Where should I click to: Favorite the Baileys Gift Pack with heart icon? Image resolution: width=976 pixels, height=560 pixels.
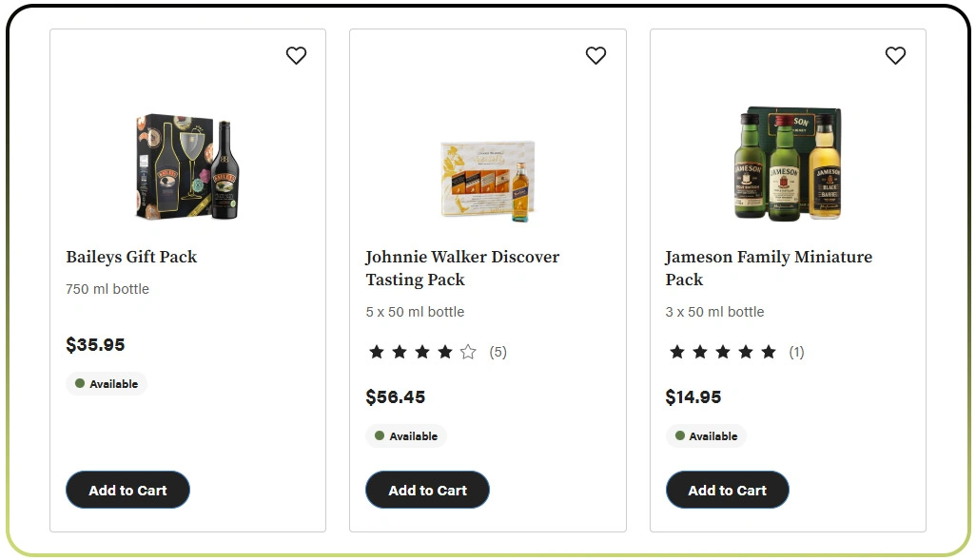click(x=296, y=55)
